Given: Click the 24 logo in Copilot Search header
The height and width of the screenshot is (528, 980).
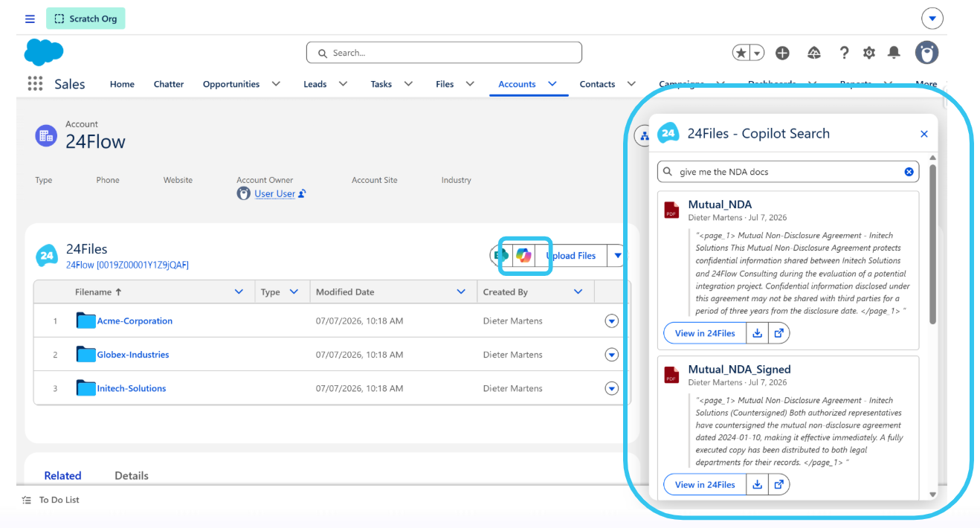Looking at the screenshot, I should (668, 133).
